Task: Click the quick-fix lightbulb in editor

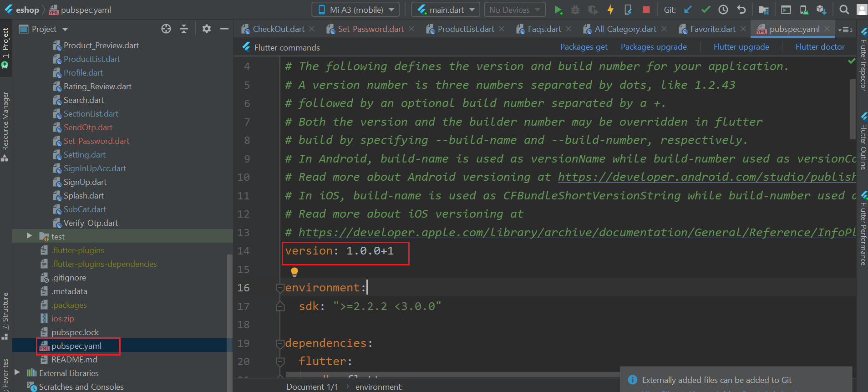Action: (x=294, y=272)
